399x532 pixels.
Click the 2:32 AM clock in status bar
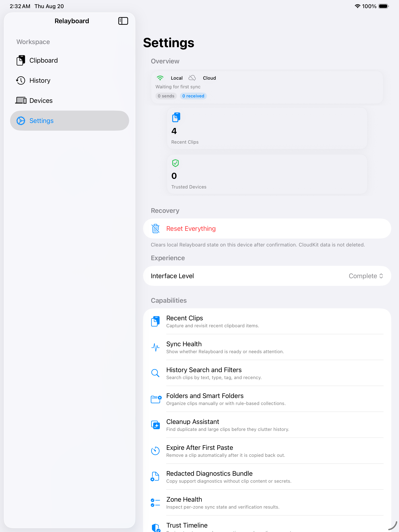coord(20,6)
